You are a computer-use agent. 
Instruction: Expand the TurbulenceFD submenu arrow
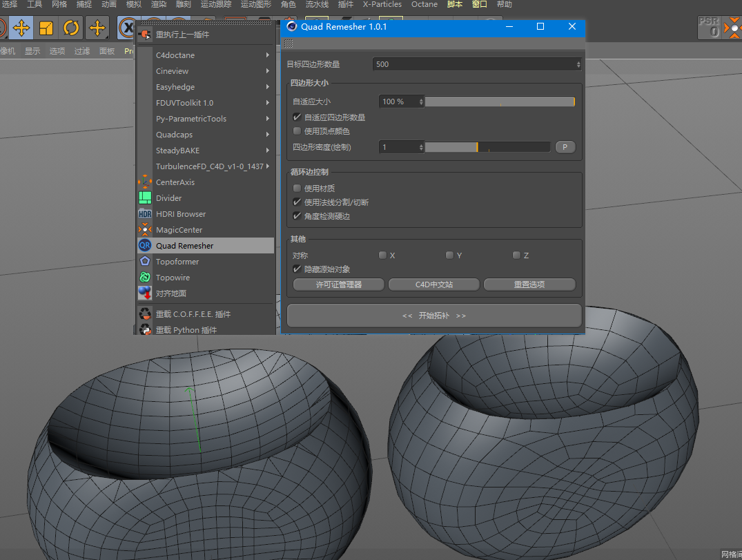[268, 166]
